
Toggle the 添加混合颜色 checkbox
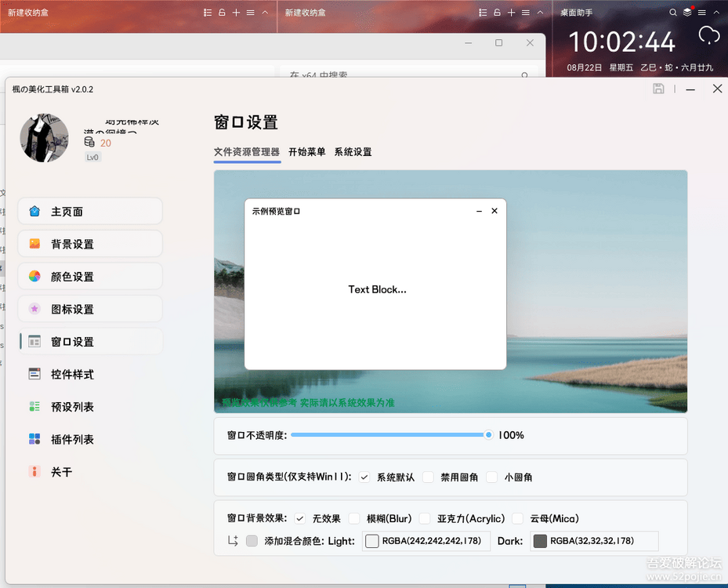tap(252, 541)
